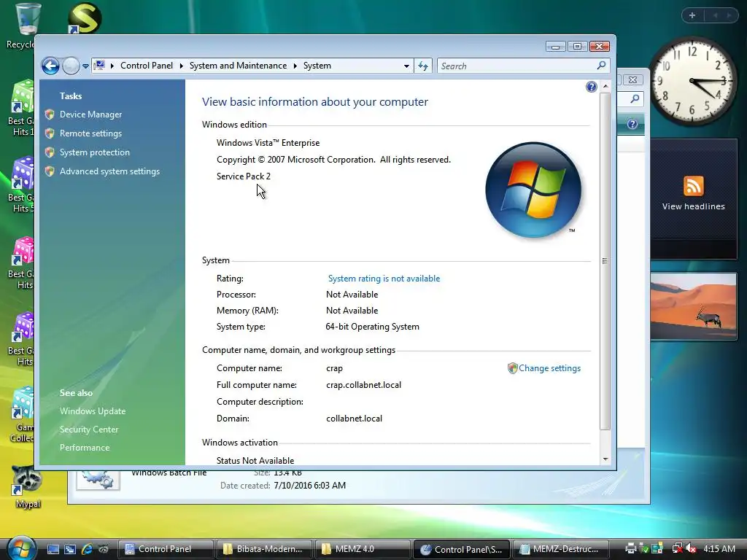Image resolution: width=747 pixels, height=560 pixels.
Task: Click the magnifier icon in the System search box
Action: [602, 65]
